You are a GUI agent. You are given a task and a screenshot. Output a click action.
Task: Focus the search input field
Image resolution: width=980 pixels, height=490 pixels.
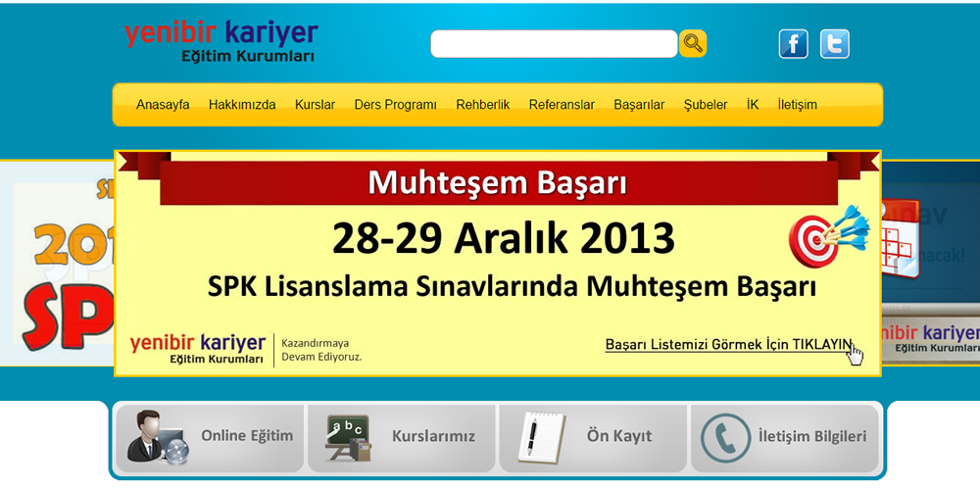[554, 44]
